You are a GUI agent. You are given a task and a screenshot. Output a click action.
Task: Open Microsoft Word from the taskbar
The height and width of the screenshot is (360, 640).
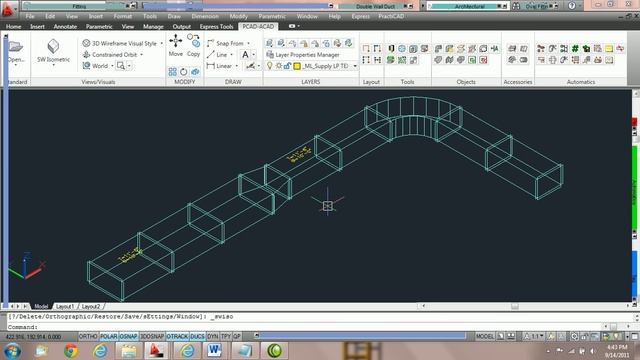214,351
